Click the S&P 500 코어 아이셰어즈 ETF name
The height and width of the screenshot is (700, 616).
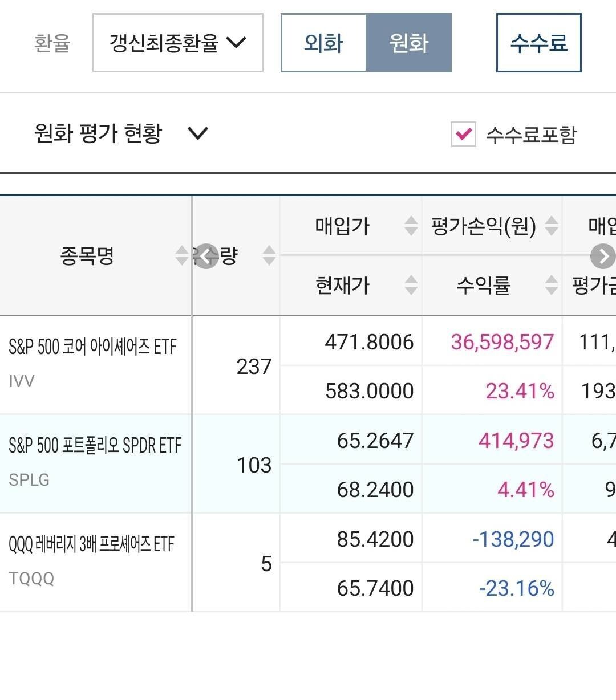tap(94, 344)
